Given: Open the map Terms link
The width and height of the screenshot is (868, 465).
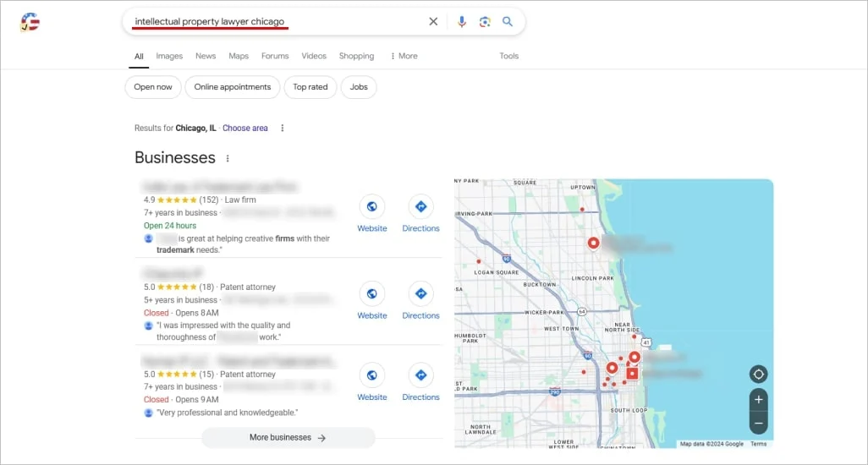Looking at the screenshot, I should [758, 444].
